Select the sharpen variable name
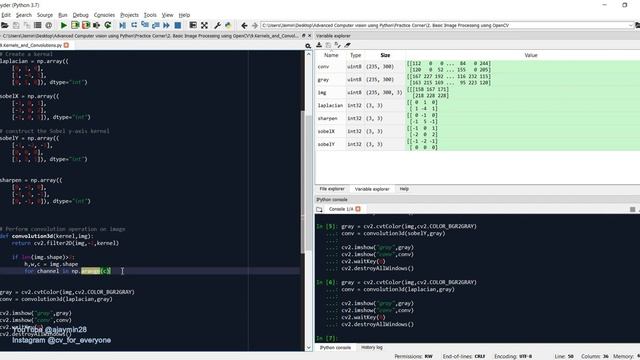Viewport: 640px width, 360px height. click(327, 118)
